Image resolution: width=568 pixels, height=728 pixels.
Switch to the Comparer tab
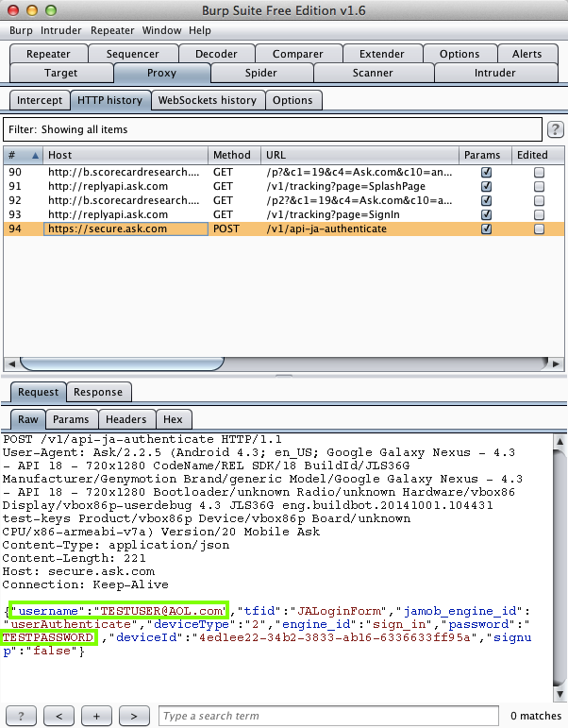[x=298, y=54]
